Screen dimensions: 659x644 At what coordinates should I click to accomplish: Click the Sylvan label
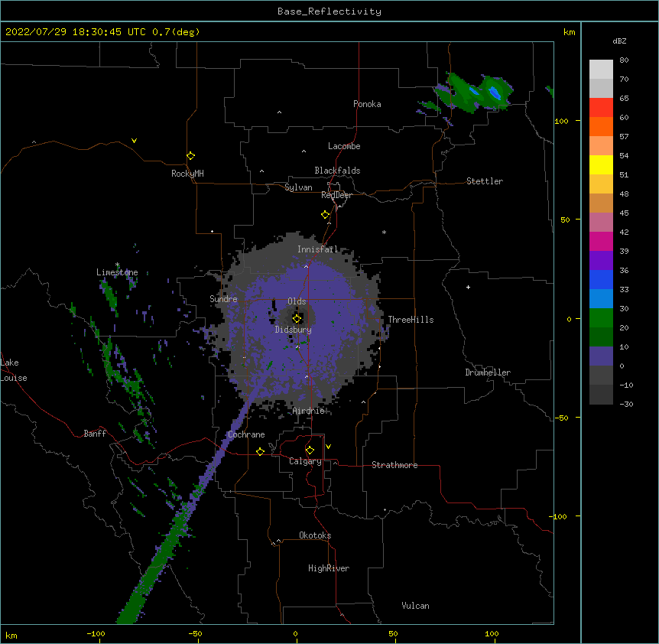298,187
